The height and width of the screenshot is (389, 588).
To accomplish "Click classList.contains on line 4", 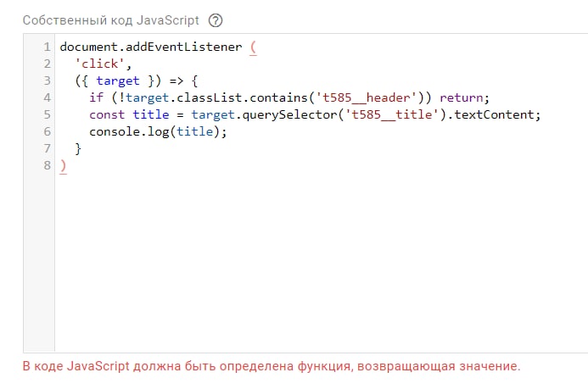I will click(x=242, y=97).
